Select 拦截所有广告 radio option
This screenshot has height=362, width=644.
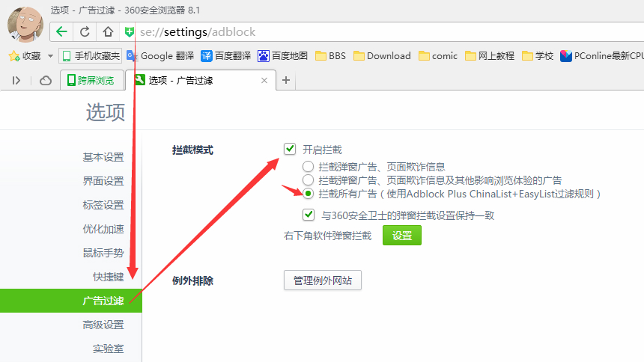(308, 193)
